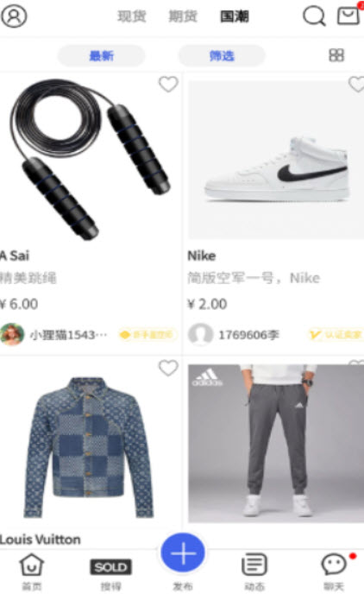Tap the blue plus 发布 button
Viewport: 364px width, 600px height.
[183, 553]
